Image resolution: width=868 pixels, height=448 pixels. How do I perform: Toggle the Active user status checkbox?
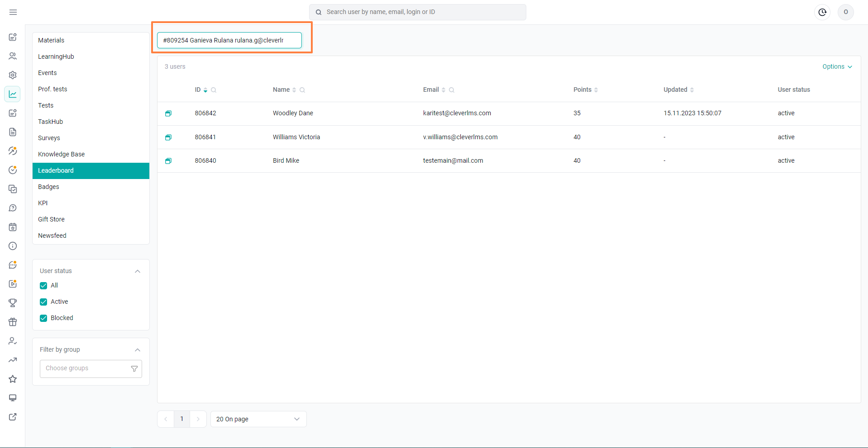43,302
